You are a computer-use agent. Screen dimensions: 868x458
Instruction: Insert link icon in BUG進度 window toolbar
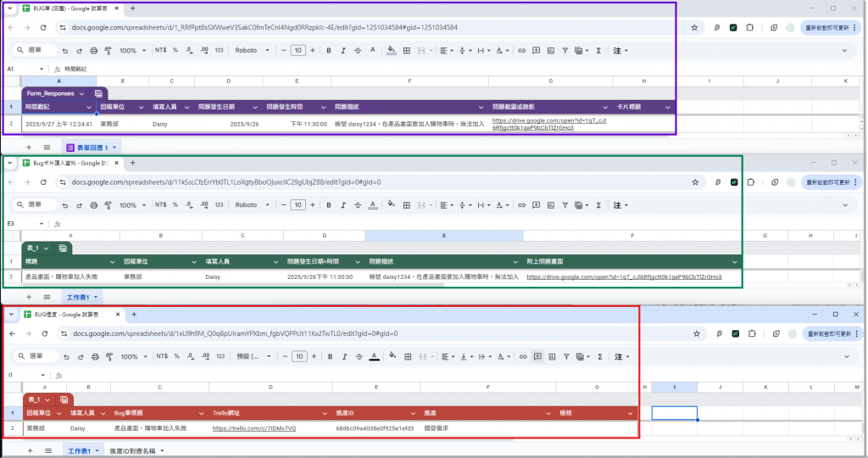522,357
